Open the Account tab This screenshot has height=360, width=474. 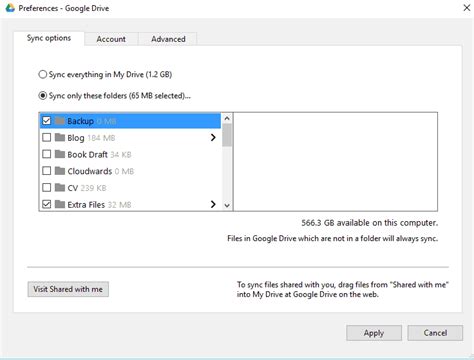[x=111, y=39]
